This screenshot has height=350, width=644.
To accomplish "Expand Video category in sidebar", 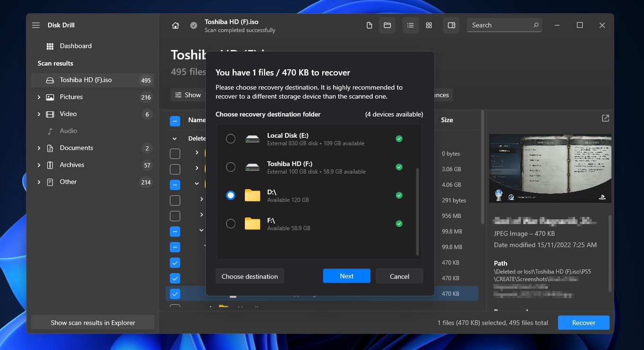I will (x=39, y=114).
